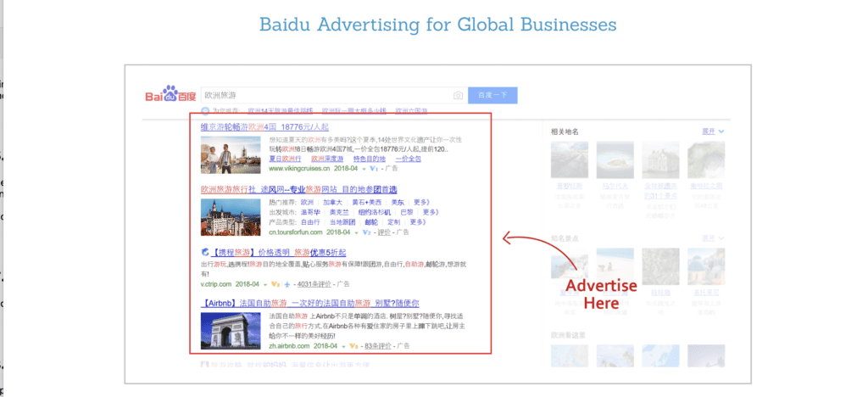Click the Ctrip dolphin logo icon
This screenshot has height=397, width=868.
point(205,252)
